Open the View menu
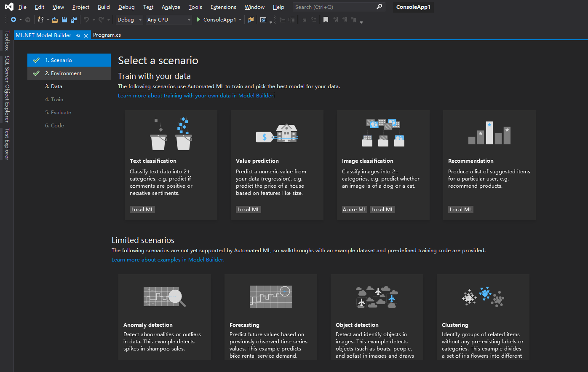The image size is (588, 372). (x=58, y=7)
